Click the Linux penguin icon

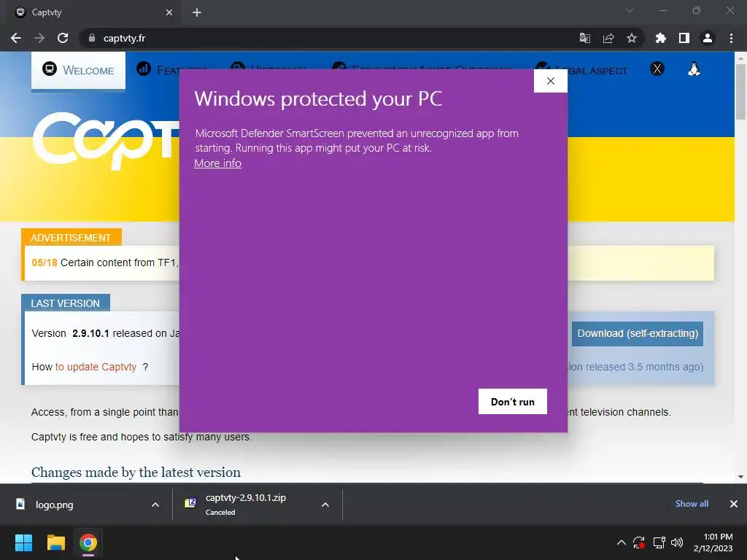click(694, 69)
